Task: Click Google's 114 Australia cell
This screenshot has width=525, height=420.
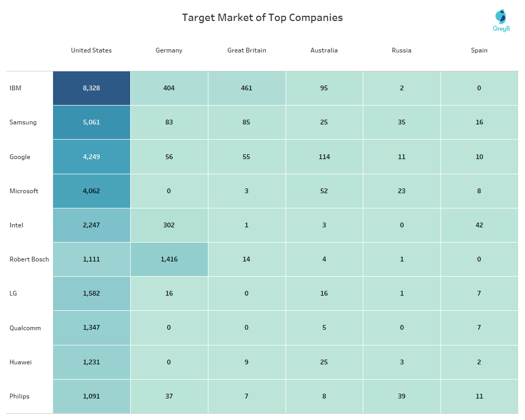Action: point(324,157)
